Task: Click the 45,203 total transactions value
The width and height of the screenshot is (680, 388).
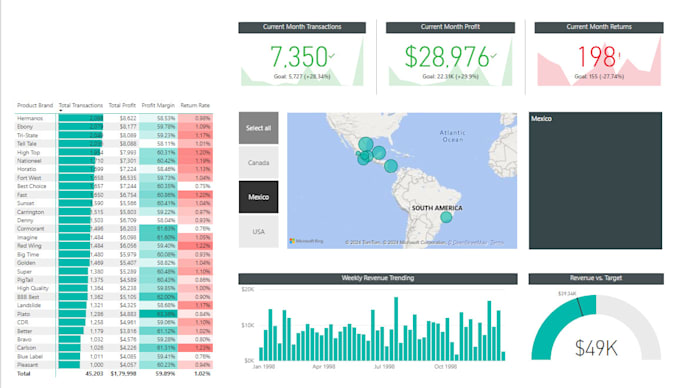Action: 94,373
